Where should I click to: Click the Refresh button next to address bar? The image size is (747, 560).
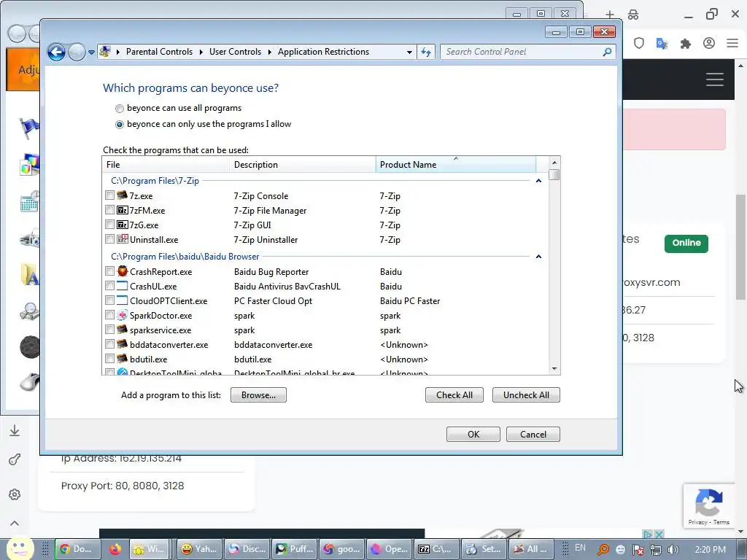426,52
